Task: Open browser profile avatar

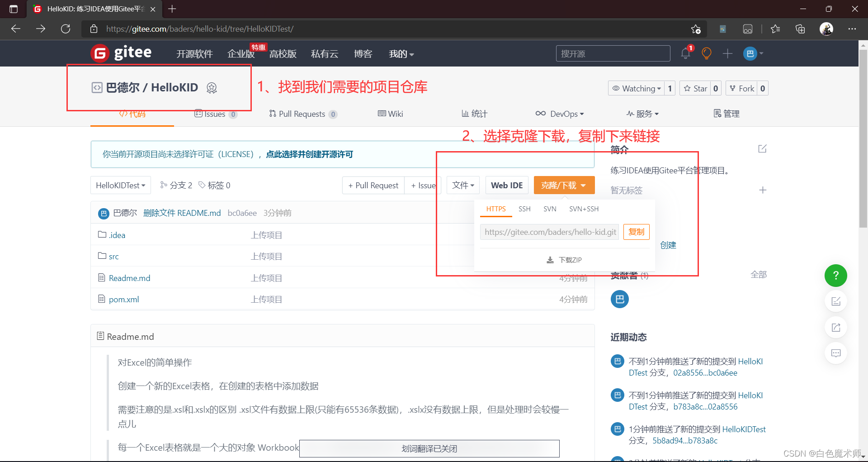Action: (826, 29)
